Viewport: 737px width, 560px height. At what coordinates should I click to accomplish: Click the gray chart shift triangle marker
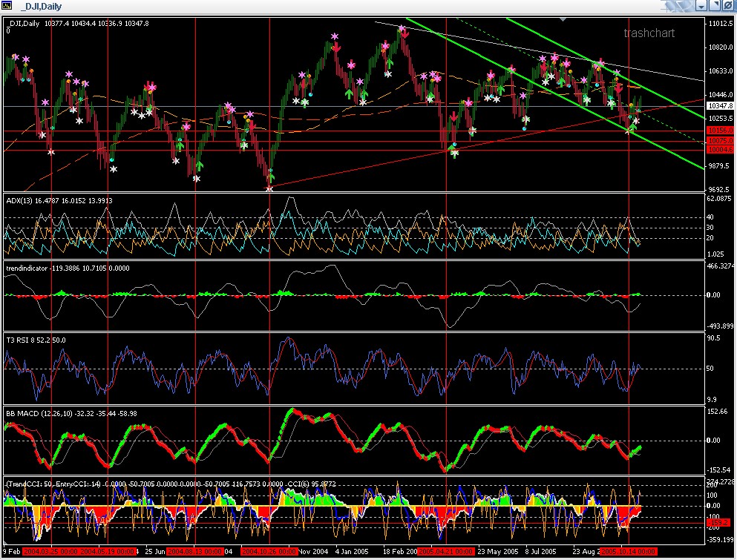click(563, 19)
